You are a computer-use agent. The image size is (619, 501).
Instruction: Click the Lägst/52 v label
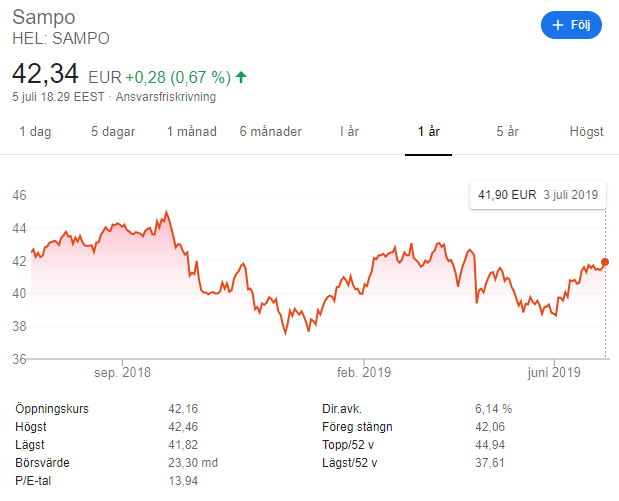(350, 463)
